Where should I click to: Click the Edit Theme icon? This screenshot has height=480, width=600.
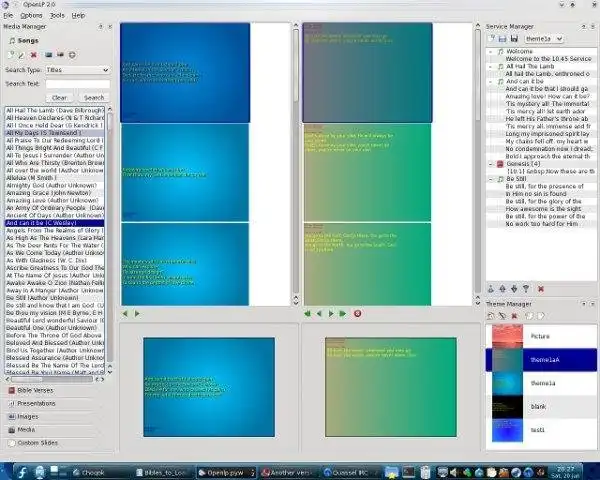click(502, 316)
